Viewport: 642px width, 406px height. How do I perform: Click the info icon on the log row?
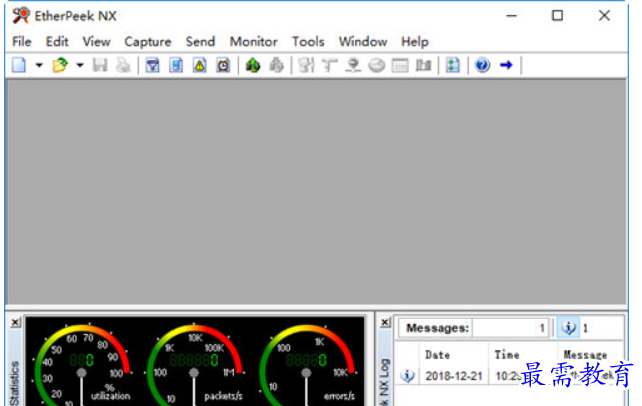pyautogui.click(x=407, y=376)
